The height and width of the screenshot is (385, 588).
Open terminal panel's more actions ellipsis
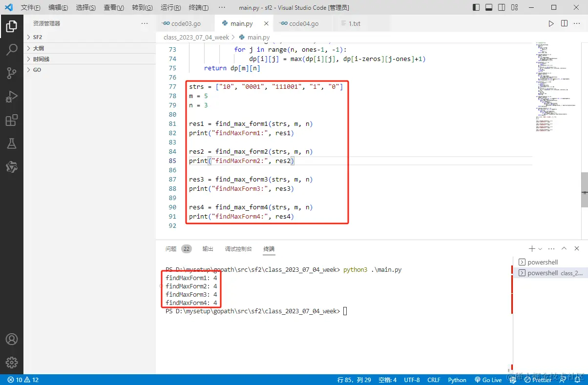(552, 249)
